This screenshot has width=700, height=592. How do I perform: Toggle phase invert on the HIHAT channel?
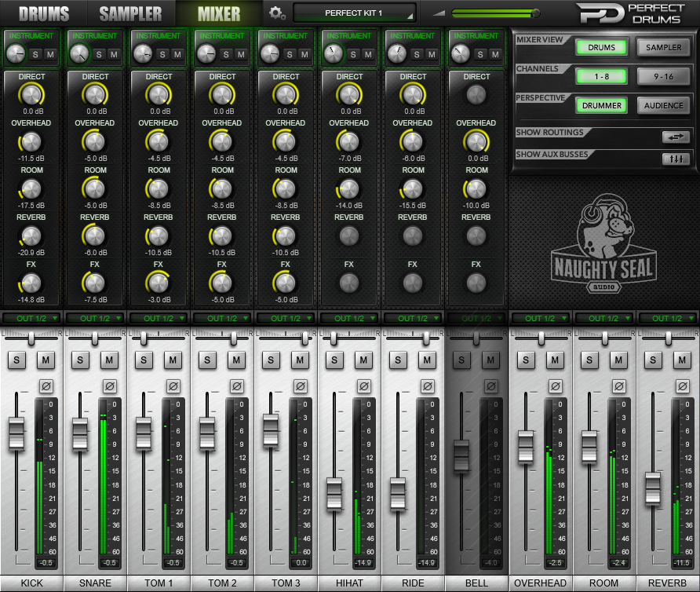click(x=362, y=386)
